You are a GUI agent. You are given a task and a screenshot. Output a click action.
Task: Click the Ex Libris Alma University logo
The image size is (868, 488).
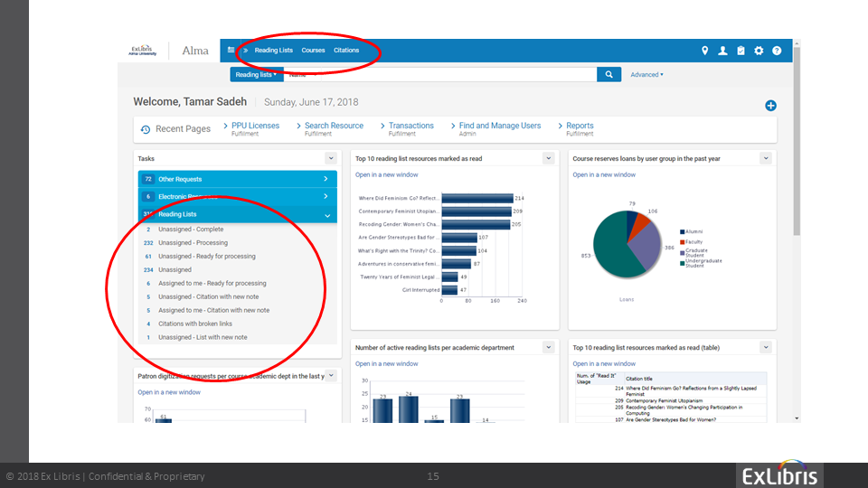[143, 51]
